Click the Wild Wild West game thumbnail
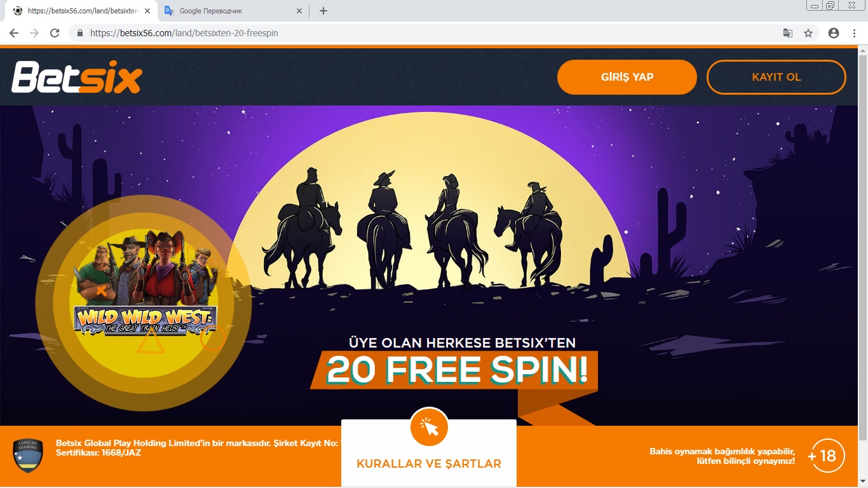Viewport: 868px width, 488px height. point(145,283)
